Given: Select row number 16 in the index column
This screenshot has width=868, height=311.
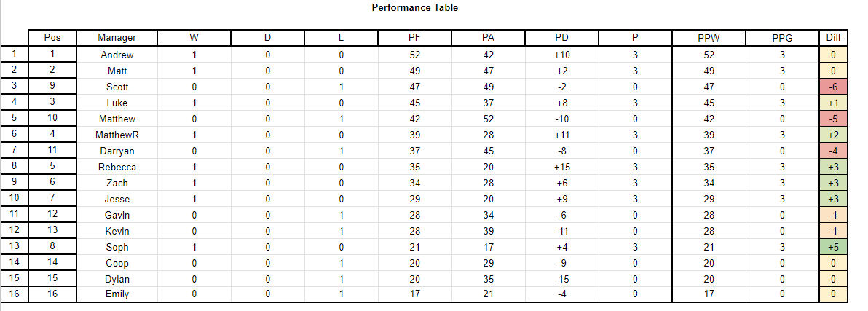Looking at the screenshot, I should [x=14, y=294].
